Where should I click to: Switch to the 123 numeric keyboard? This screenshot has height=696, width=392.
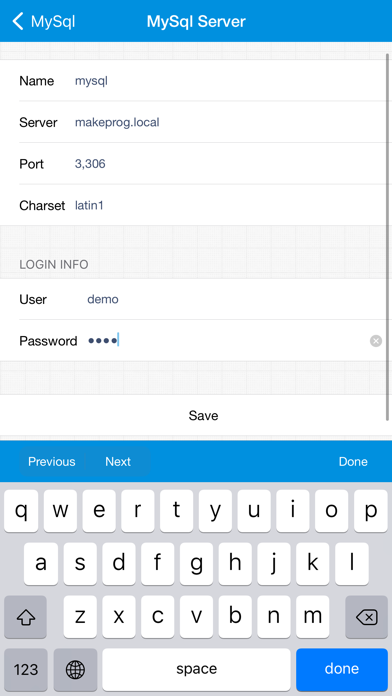point(26,669)
